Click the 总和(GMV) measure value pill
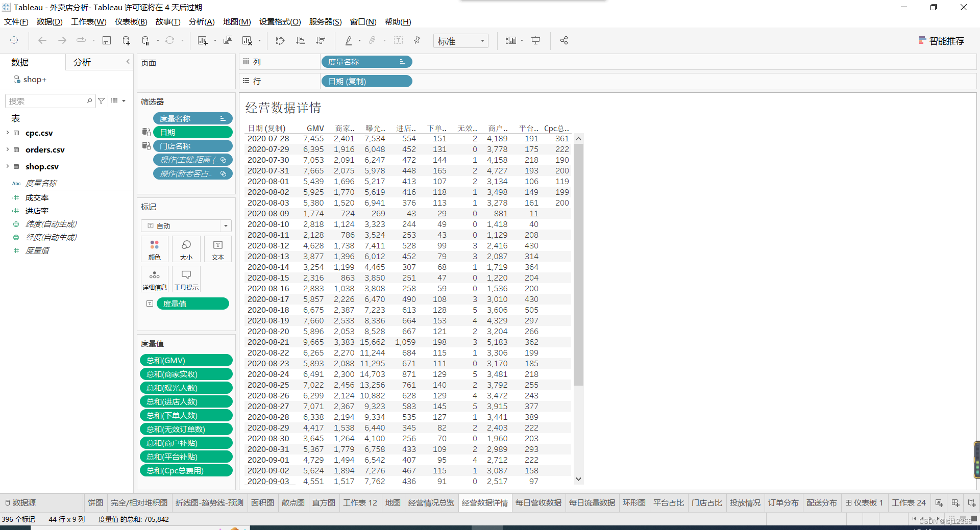980x530 pixels. [186, 360]
